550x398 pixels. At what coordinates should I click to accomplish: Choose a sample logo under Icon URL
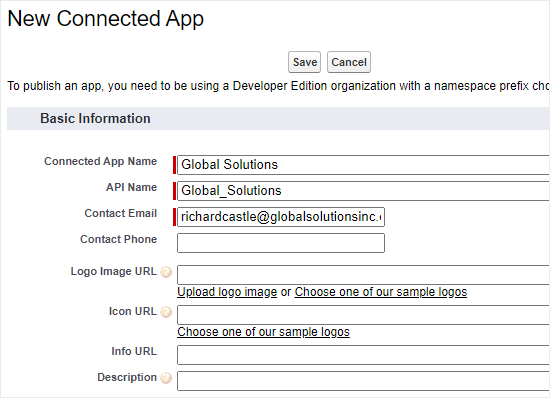(x=263, y=332)
